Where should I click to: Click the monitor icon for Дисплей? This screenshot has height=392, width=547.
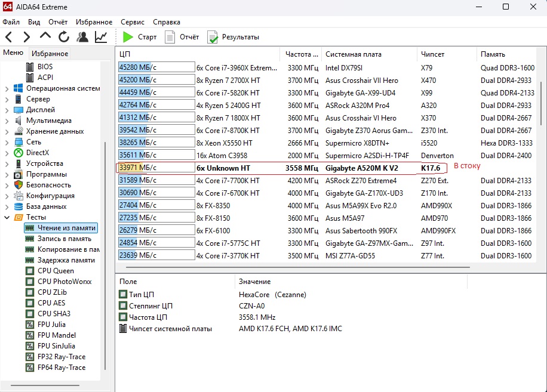(18, 110)
